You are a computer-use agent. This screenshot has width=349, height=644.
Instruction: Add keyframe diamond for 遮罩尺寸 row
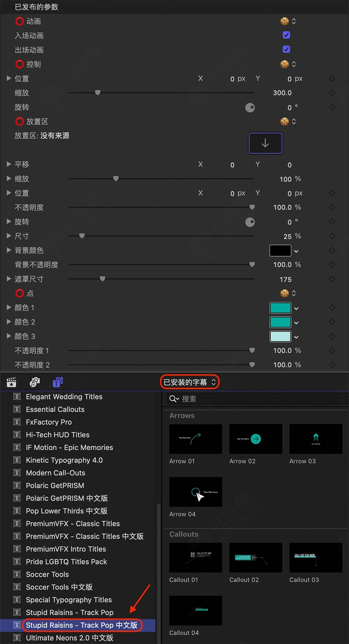332,279
